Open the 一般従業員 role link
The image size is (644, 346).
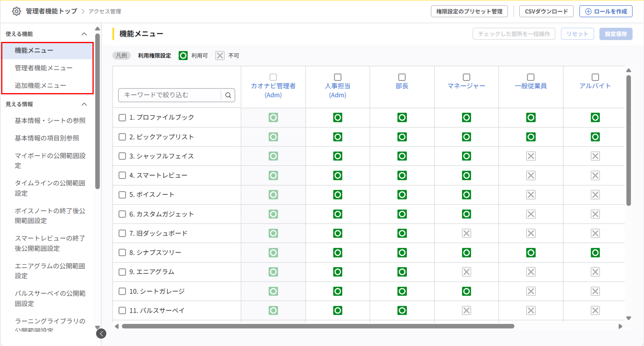(531, 86)
